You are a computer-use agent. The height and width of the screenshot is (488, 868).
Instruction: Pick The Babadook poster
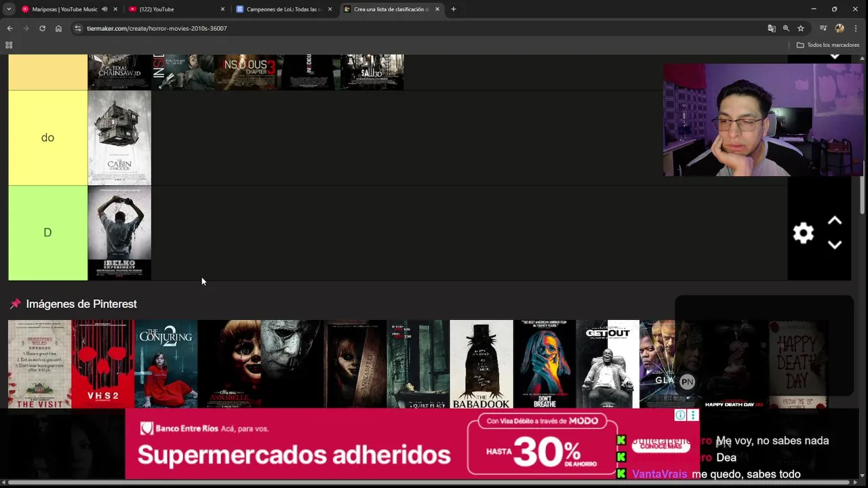[x=481, y=364]
